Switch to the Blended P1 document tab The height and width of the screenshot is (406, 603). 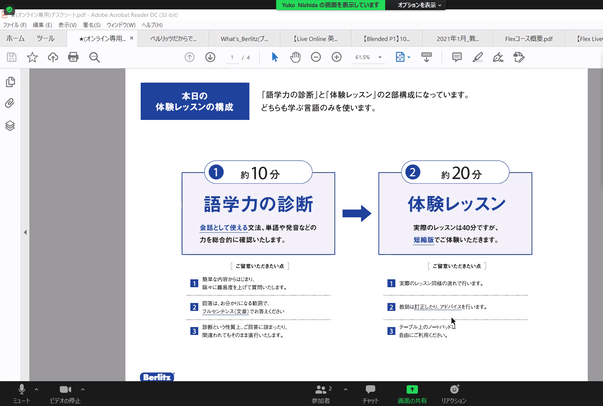(x=386, y=39)
